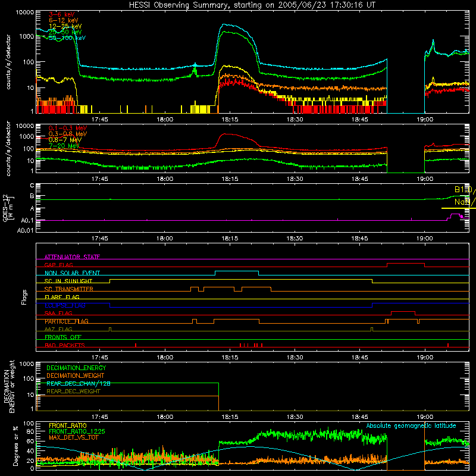Click the raised SAA_FLAG segment
Image resolution: width=476 pixels, height=476 pixels.
point(403,312)
